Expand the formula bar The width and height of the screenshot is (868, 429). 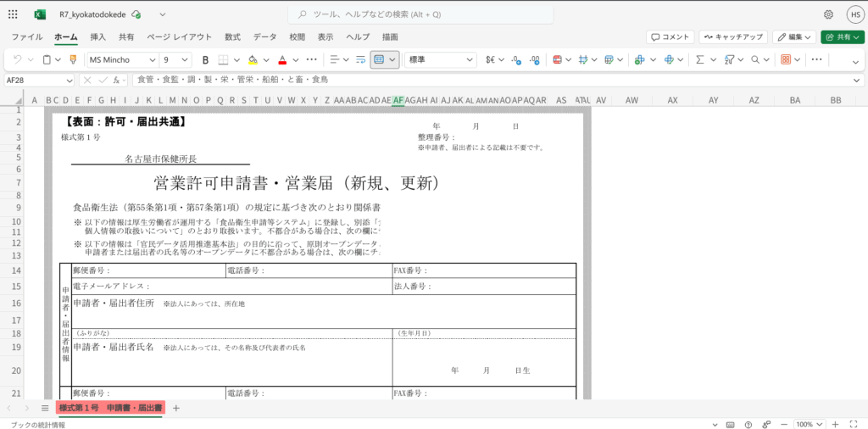(x=858, y=81)
